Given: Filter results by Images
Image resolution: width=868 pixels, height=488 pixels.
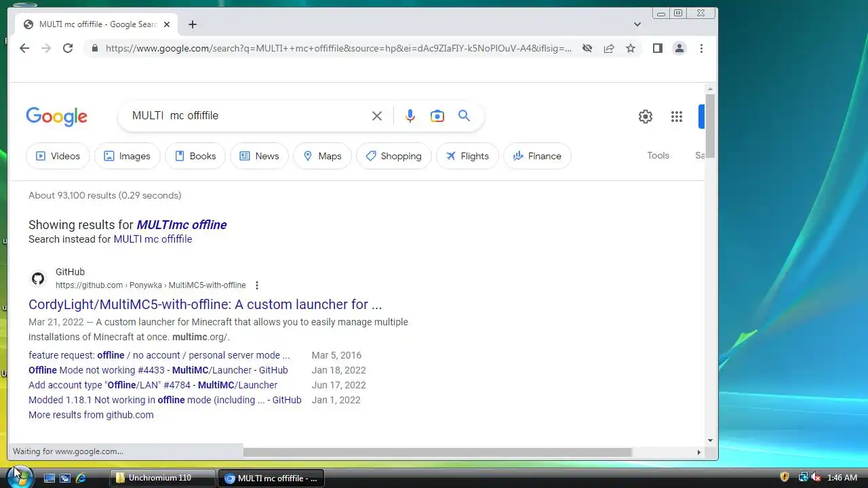Looking at the screenshot, I should [127, 156].
